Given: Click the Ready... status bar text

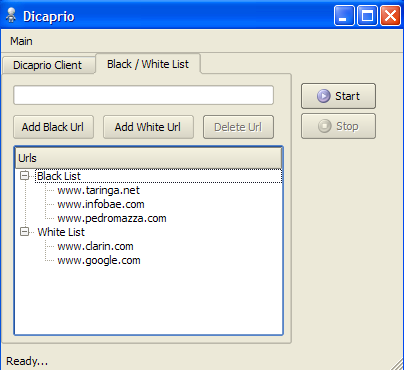Looking at the screenshot, I should (27, 361).
